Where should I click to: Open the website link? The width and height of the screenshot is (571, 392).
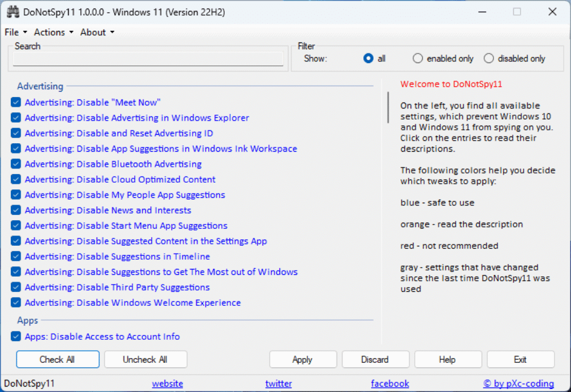click(x=168, y=384)
